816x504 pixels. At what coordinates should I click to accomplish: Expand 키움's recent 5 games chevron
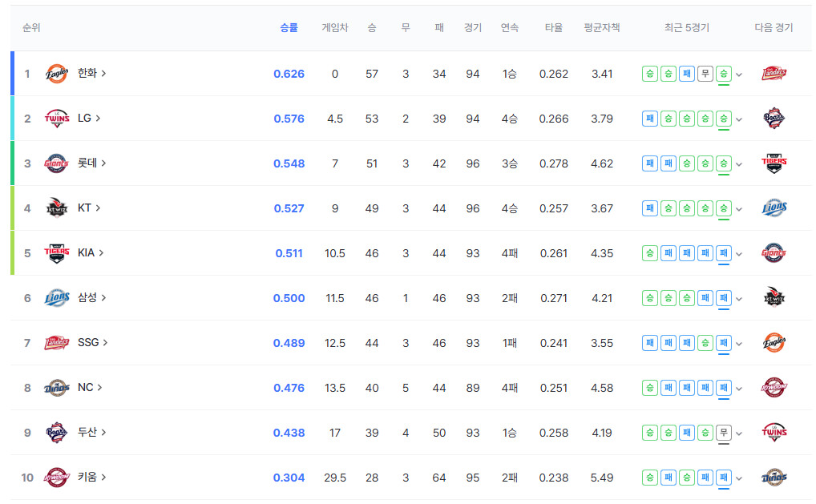pos(739,478)
